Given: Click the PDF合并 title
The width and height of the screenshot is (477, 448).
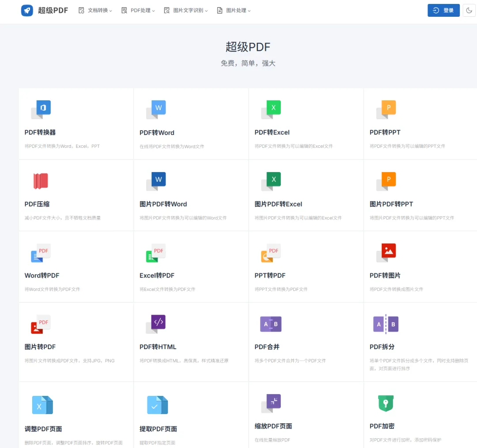Looking at the screenshot, I should pos(267,347).
